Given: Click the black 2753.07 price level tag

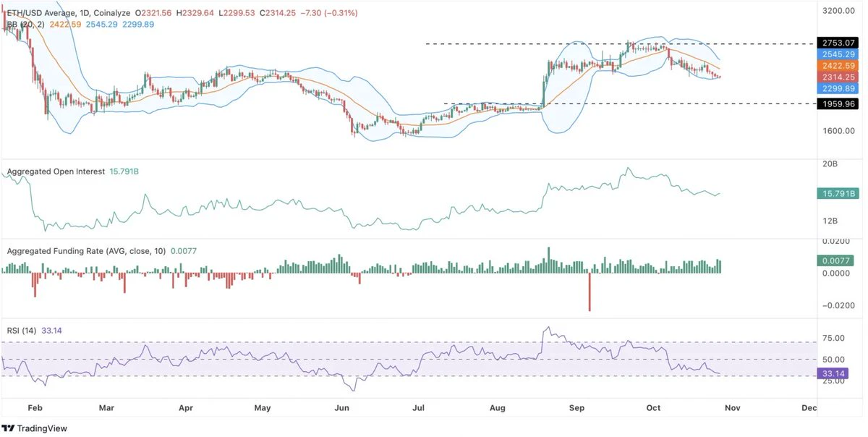Looking at the screenshot, I should (x=838, y=43).
